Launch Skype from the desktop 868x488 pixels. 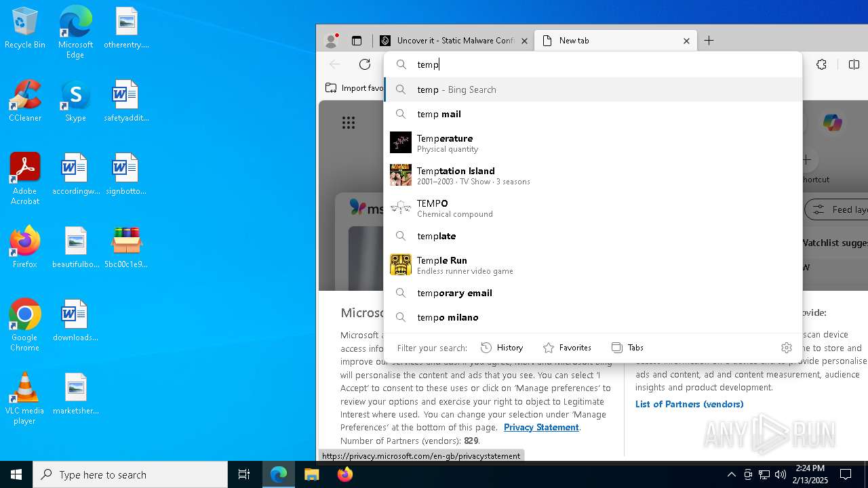(x=75, y=102)
